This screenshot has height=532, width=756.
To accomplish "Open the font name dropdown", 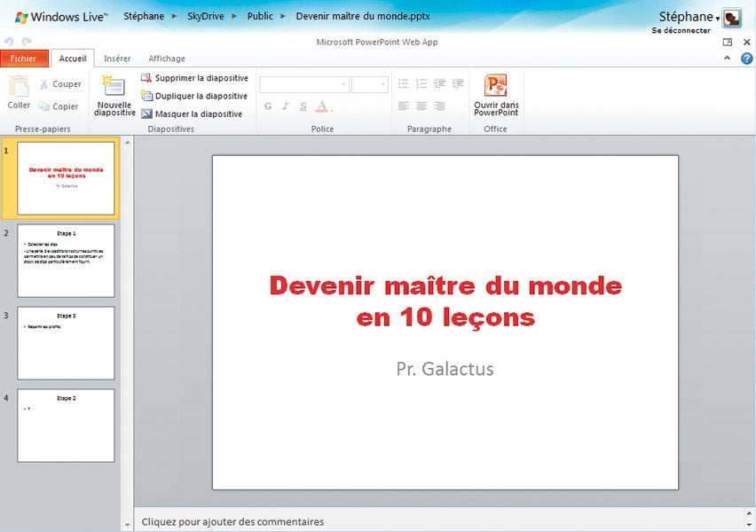I will [343, 84].
